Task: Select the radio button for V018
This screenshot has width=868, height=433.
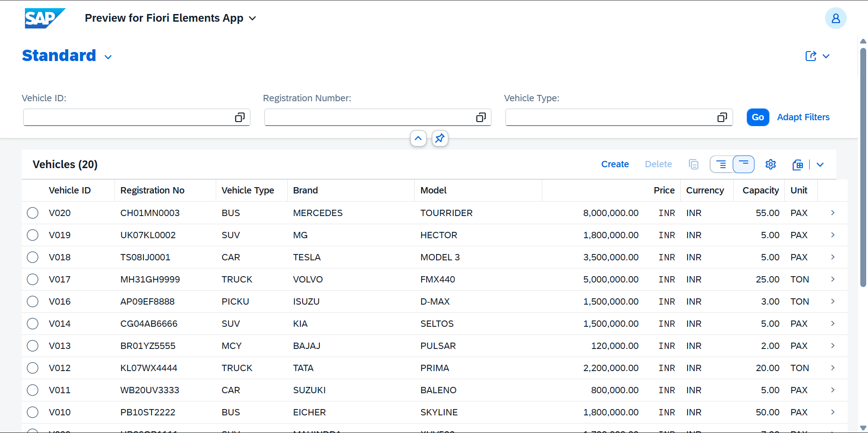Action: [x=33, y=257]
